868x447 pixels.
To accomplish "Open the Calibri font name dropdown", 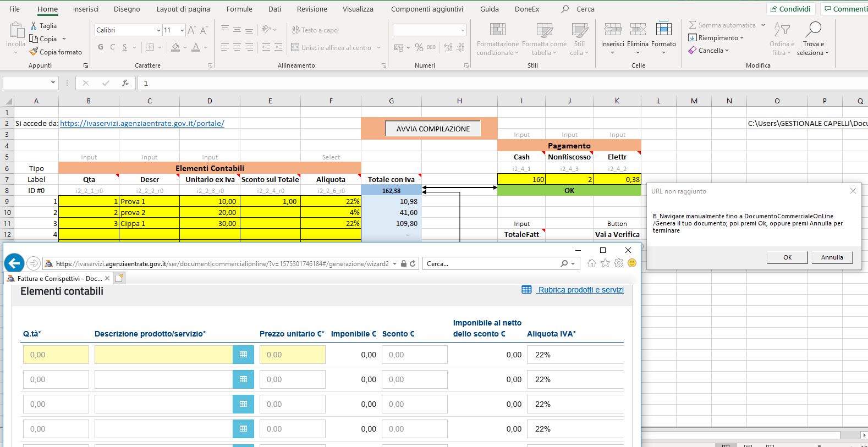I will point(158,30).
